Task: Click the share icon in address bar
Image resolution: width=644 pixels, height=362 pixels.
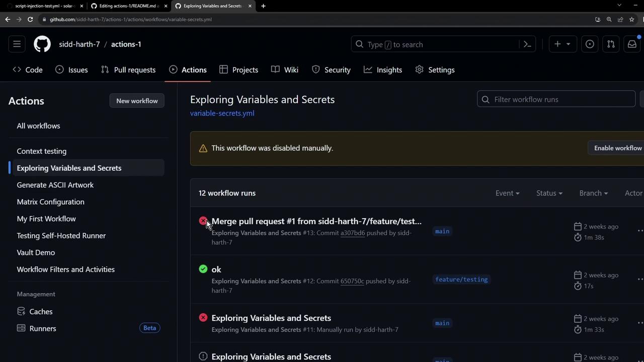Action: click(x=620, y=19)
